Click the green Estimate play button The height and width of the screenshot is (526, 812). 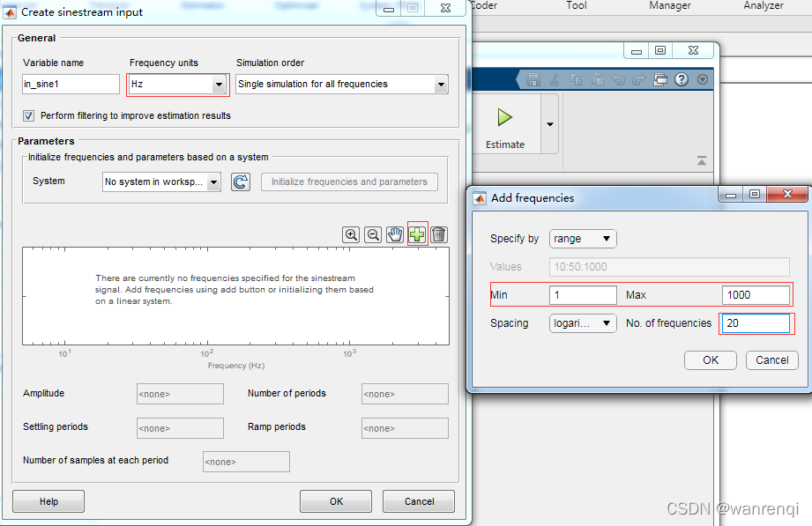pyautogui.click(x=505, y=117)
